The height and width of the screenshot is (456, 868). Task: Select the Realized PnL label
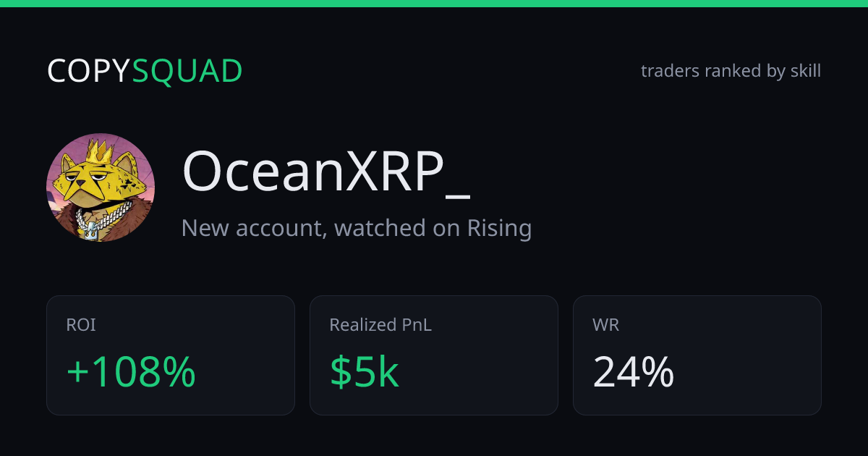click(x=380, y=325)
